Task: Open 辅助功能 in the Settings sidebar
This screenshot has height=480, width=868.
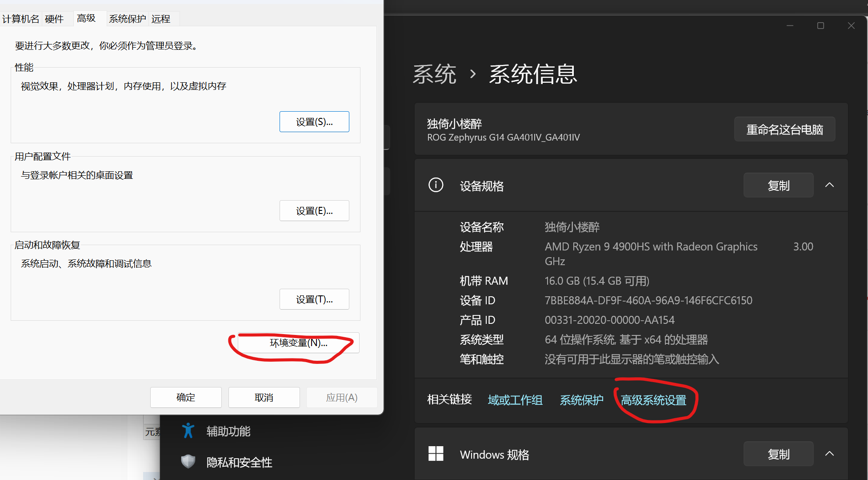Action: pos(228,431)
